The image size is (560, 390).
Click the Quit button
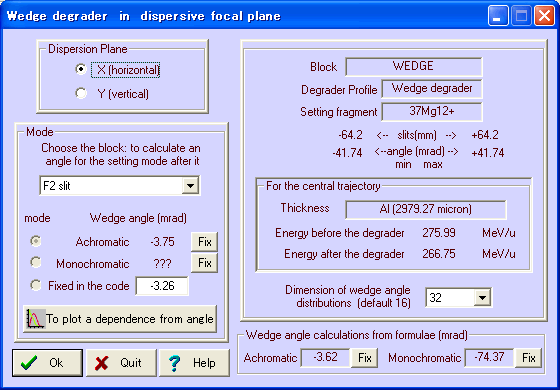(x=121, y=363)
